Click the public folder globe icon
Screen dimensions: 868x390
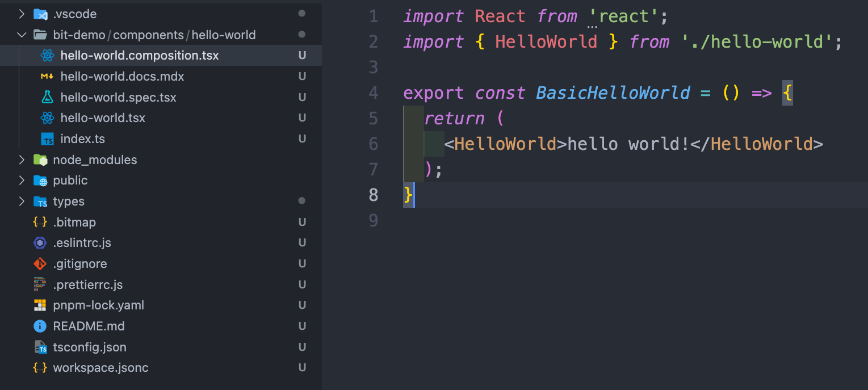[40, 181]
